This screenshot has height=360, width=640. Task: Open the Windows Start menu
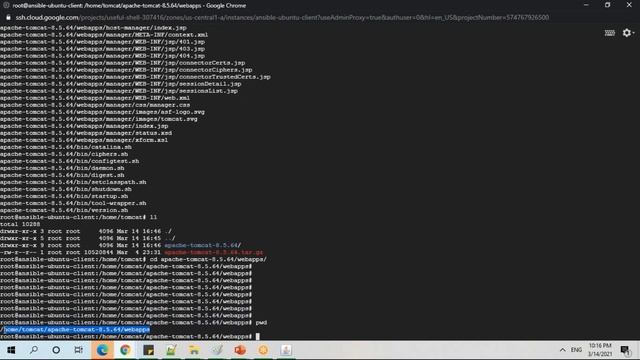11,350
